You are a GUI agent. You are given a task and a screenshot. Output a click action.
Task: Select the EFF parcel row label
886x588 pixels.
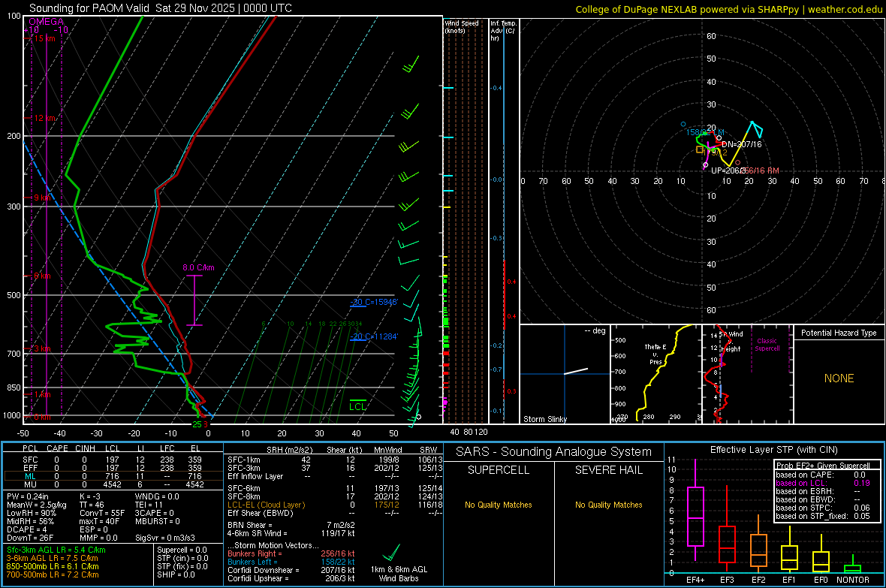coord(30,468)
